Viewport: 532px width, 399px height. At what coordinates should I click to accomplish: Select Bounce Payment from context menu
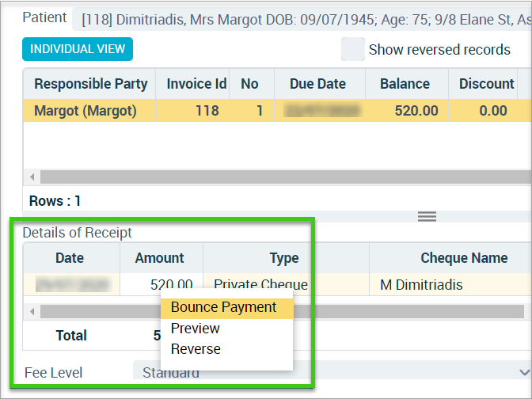tap(226, 307)
